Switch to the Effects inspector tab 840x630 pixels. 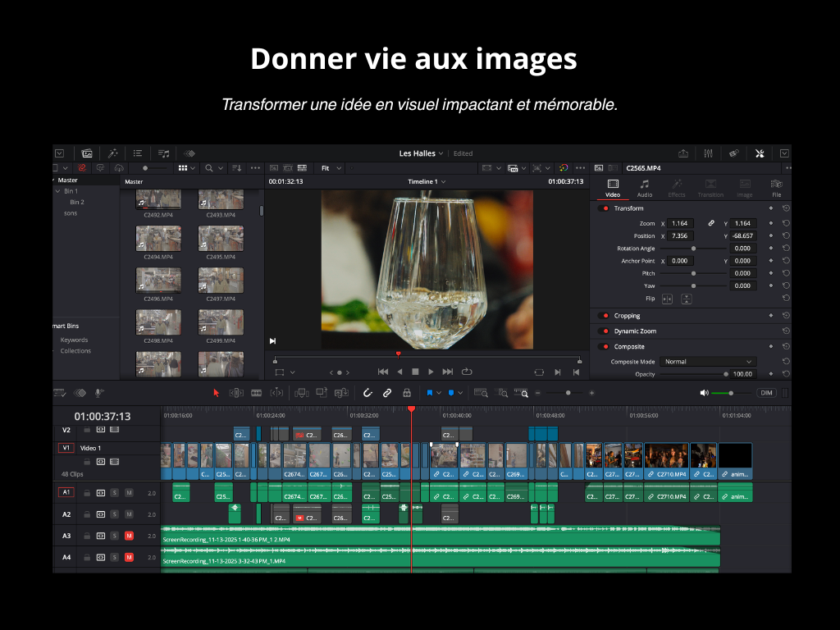[677, 189]
